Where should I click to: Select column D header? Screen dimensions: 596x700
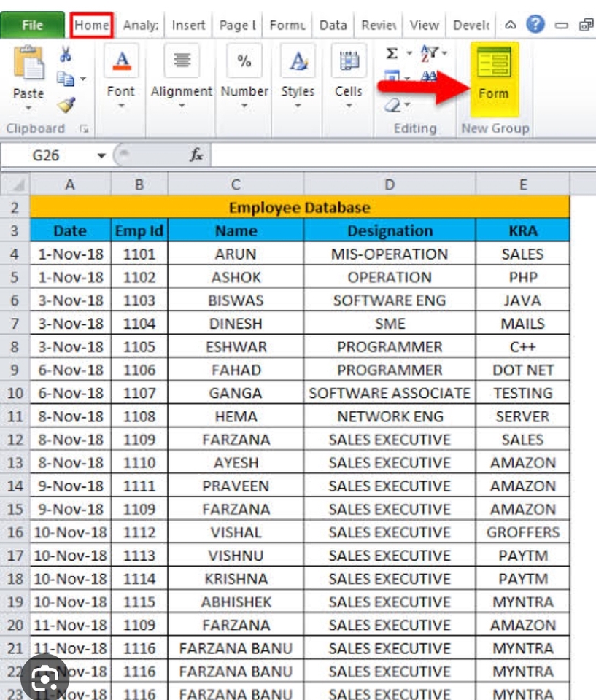tap(389, 184)
